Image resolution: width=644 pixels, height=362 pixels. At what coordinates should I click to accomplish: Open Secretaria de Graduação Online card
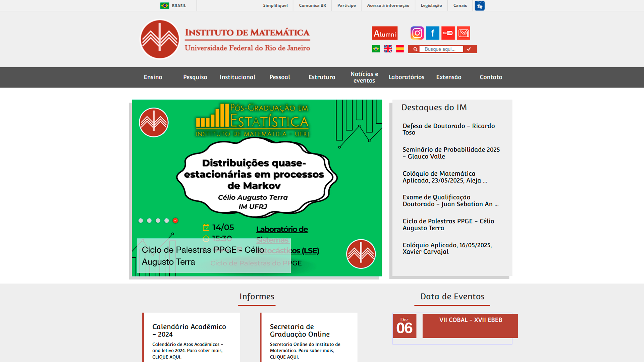pos(309,337)
